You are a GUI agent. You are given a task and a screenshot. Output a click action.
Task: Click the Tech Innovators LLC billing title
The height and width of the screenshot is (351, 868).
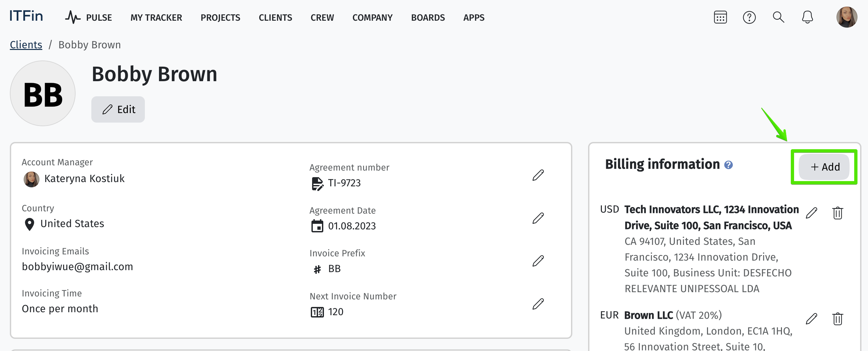[711, 217]
